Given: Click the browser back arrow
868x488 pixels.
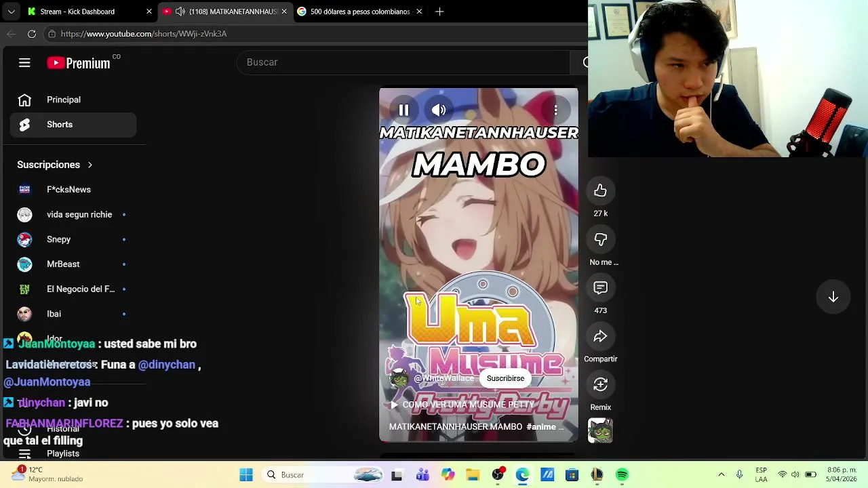Looking at the screenshot, I should (12, 34).
